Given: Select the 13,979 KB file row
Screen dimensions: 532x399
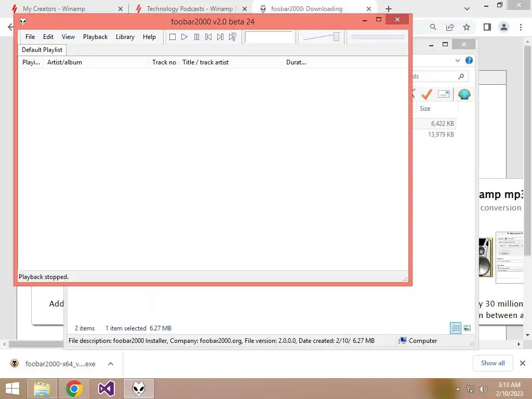Looking at the screenshot, I should (434, 135).
